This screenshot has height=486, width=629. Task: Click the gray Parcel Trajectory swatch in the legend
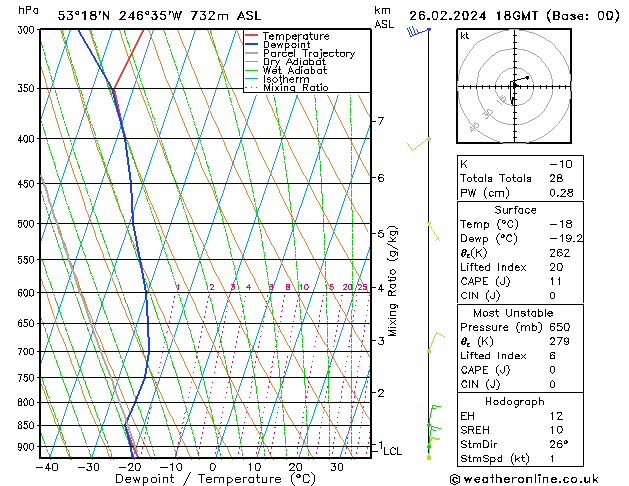(x=251, y=53)
